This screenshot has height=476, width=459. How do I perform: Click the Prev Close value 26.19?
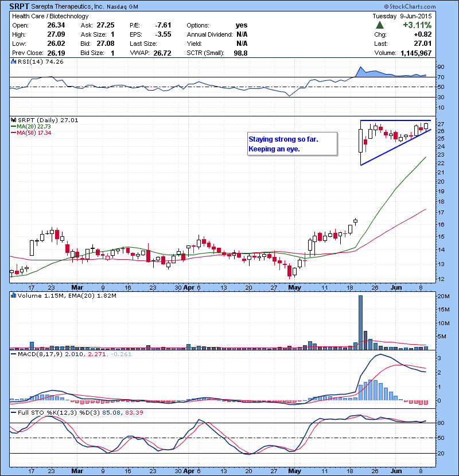pyautogui.click(x=56, y=53)
